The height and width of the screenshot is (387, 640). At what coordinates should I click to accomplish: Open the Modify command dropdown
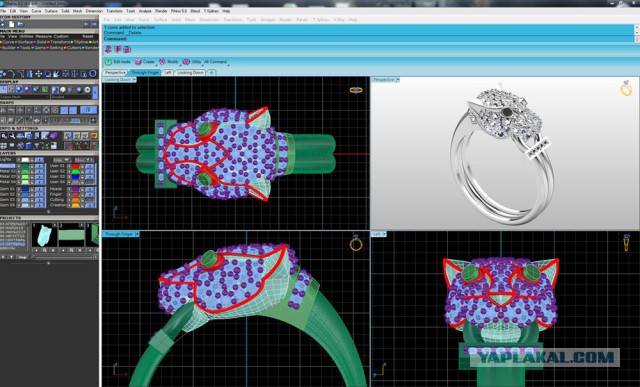click(169, 62)
